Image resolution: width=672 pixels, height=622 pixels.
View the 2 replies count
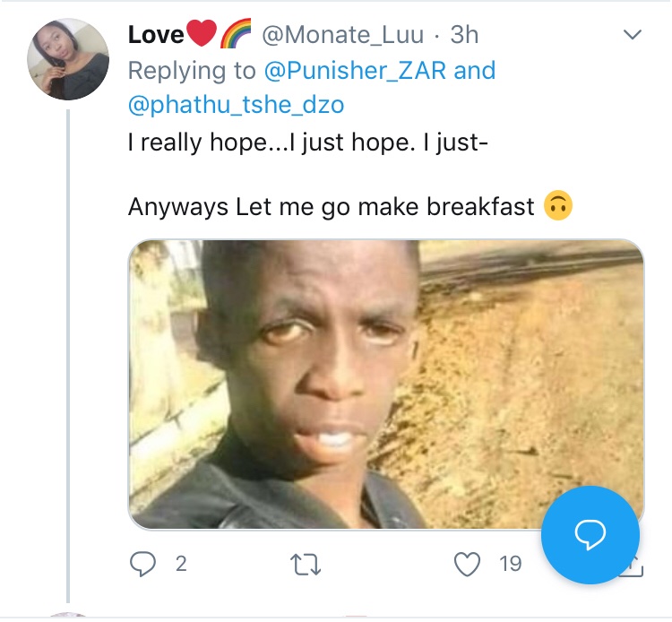pyautogui.click(x=181, y=564)
